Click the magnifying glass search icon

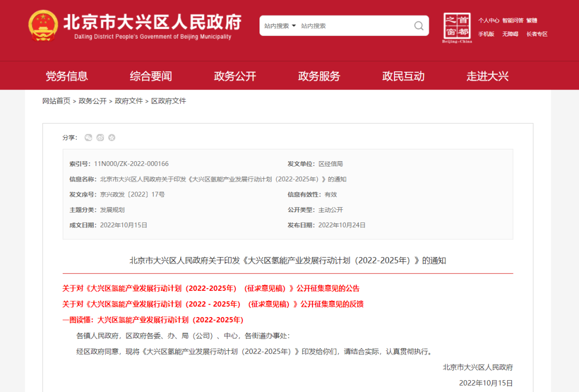[x=419, y=26]
